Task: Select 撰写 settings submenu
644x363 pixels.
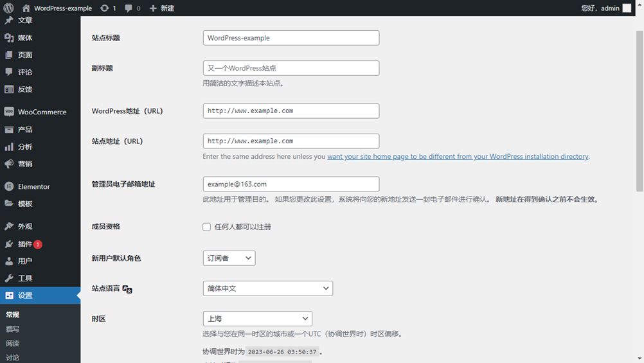Action: click(12, 329)
